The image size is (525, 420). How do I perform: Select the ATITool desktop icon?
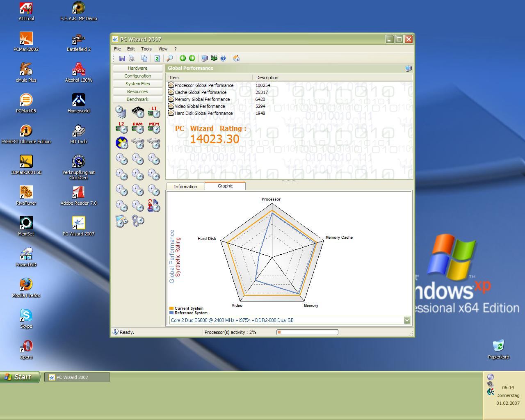[26, 11]
